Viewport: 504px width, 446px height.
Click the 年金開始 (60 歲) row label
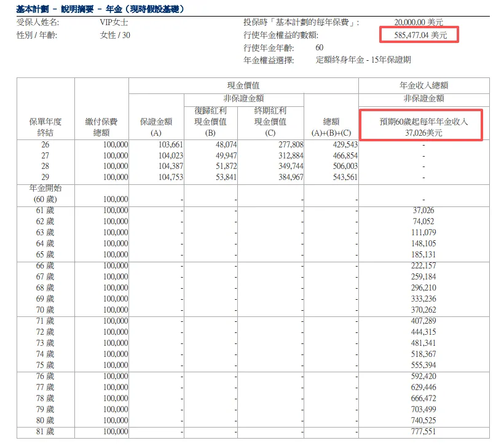45,194
